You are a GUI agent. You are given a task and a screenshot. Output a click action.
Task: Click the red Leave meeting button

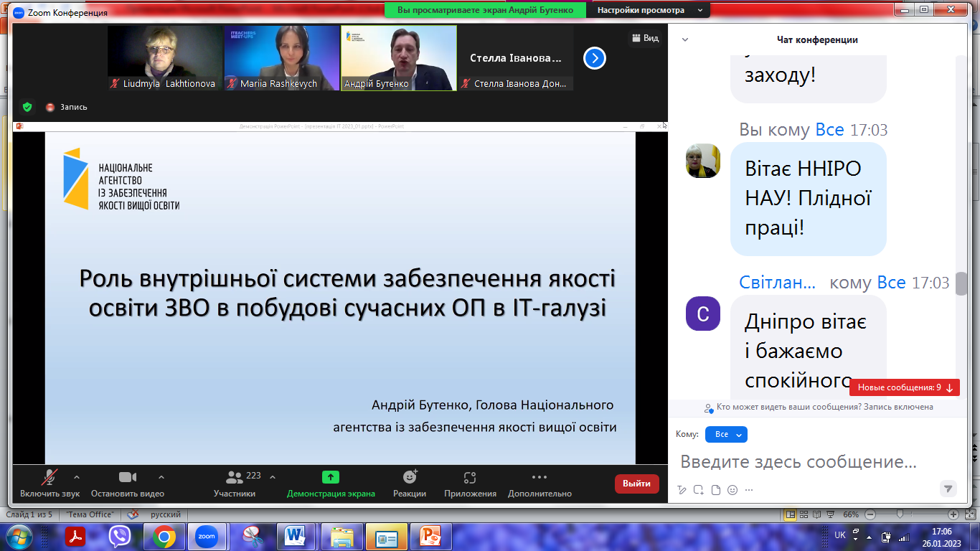pos(636,484)
